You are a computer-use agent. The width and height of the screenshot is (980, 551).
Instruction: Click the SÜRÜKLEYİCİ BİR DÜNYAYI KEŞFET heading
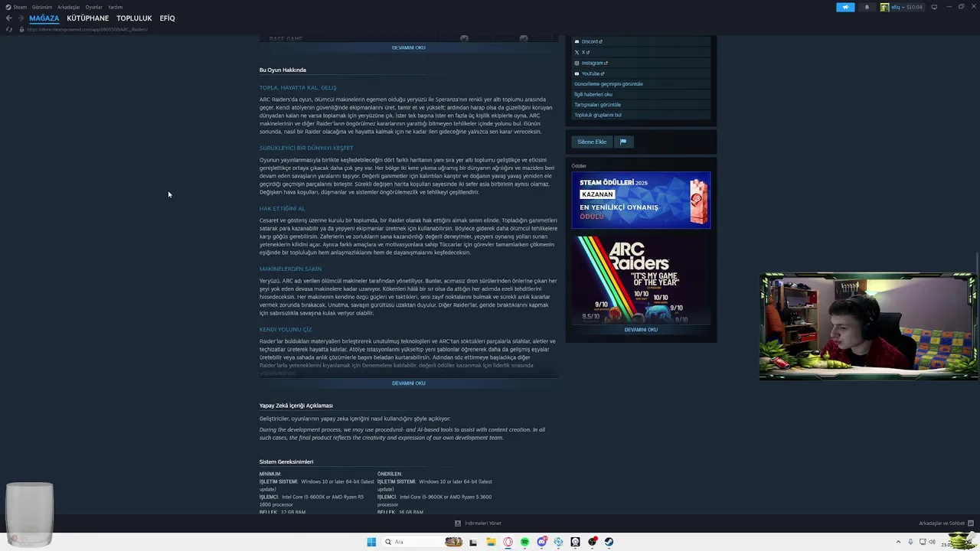306,148
